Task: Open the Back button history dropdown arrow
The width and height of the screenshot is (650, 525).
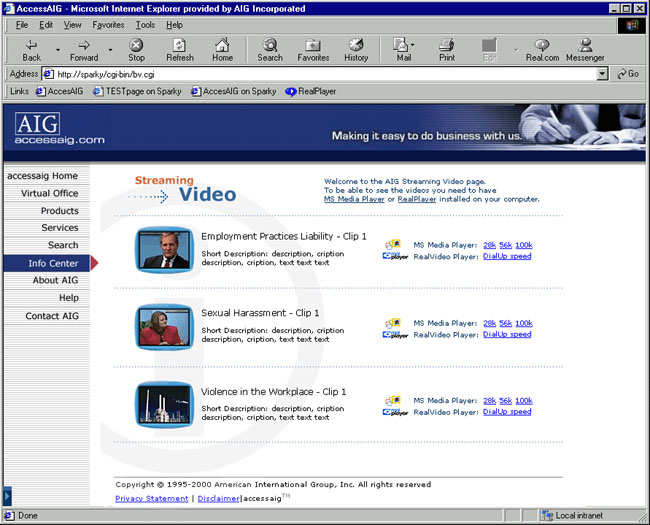Action: coord(57,49)
